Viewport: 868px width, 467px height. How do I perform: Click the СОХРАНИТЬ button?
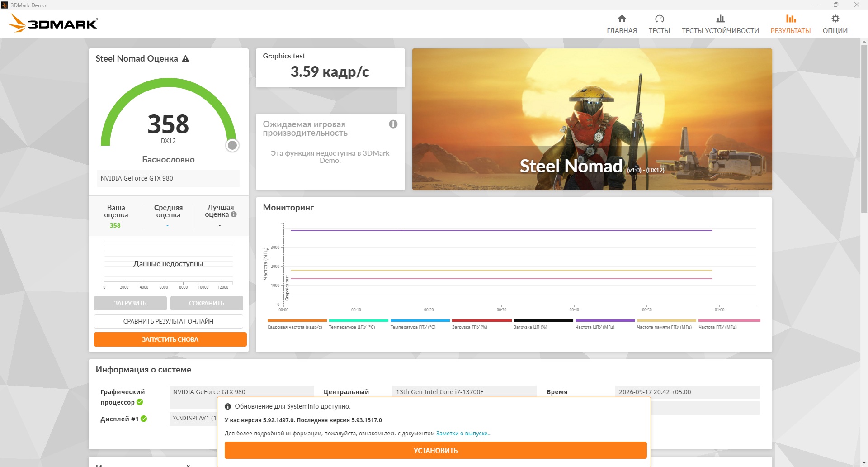point(207,303)
